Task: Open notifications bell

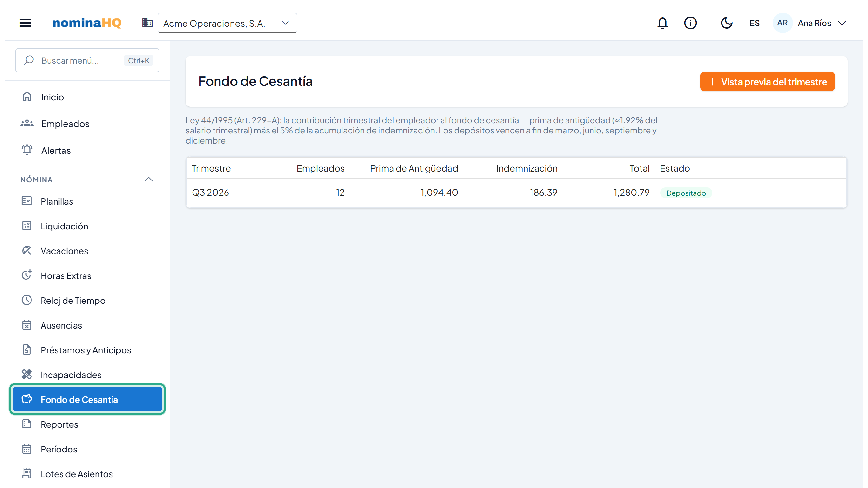Action: coord(662,23)
